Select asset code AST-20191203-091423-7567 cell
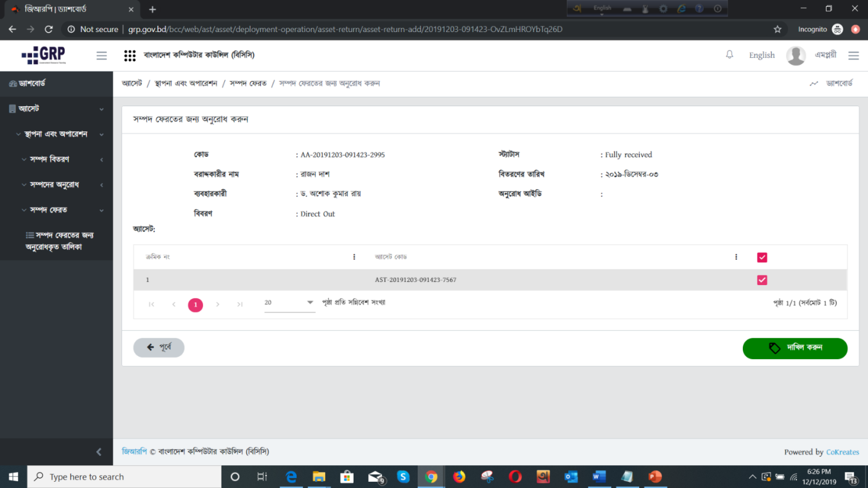The height and width of the screenshot is (488, 868). 416,280
